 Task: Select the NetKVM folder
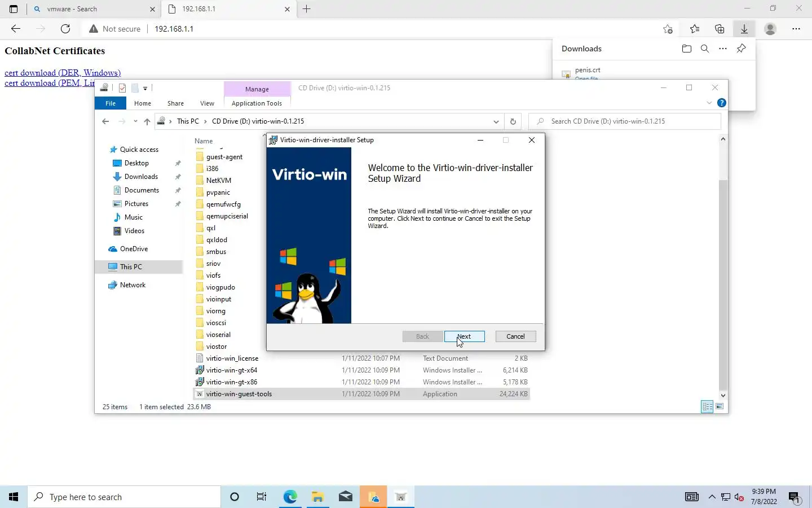[x=219, y=181]
